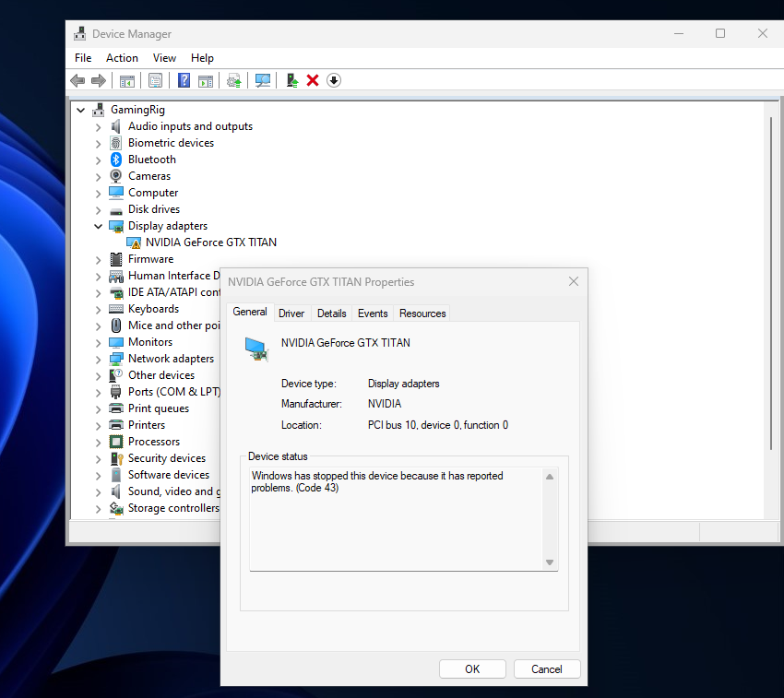Click the Bluetooth category icon
Image resolution: width=784 pixels, height=698 pixels.
coord(116,160)
